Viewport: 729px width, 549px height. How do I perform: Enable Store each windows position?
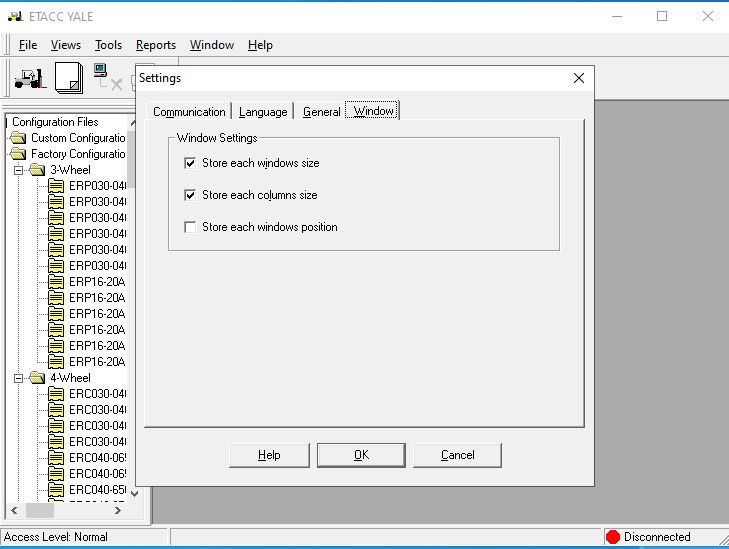(x=190, y=227)
